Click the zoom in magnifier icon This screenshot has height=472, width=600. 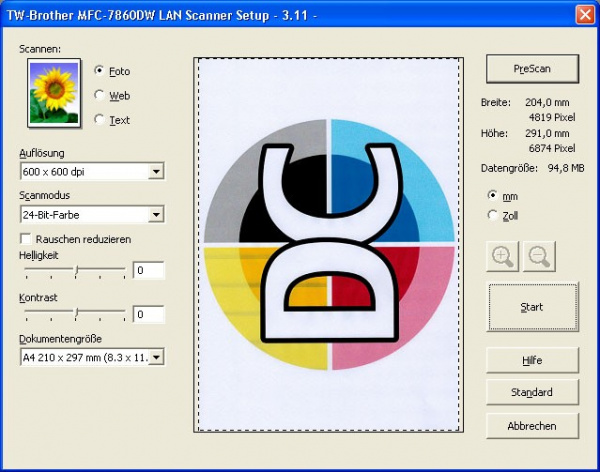(503, 256)
